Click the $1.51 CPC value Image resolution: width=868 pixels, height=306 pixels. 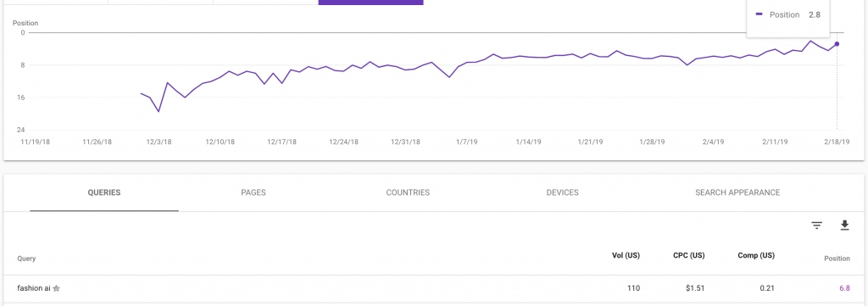pos(695,288)
